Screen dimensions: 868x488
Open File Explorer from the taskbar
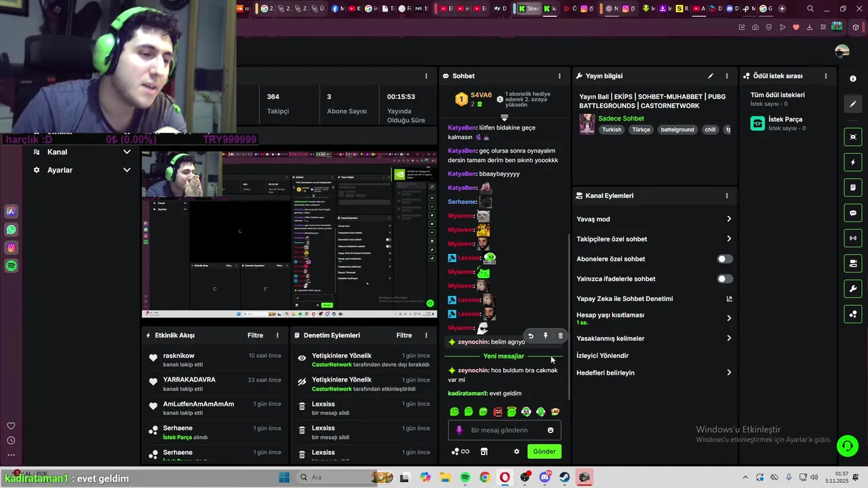[x=445, y=477]
